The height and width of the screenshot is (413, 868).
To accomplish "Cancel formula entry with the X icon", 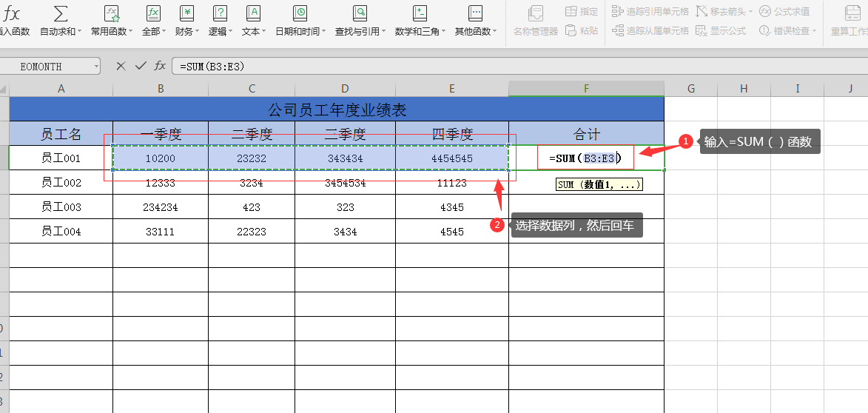I will pos(121,66).
